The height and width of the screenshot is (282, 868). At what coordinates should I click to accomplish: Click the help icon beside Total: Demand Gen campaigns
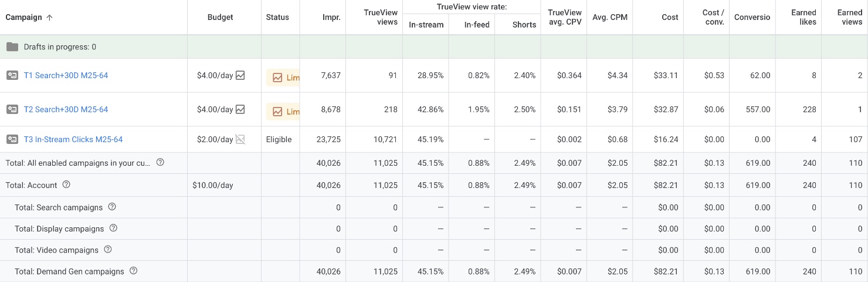click(133, 271)
